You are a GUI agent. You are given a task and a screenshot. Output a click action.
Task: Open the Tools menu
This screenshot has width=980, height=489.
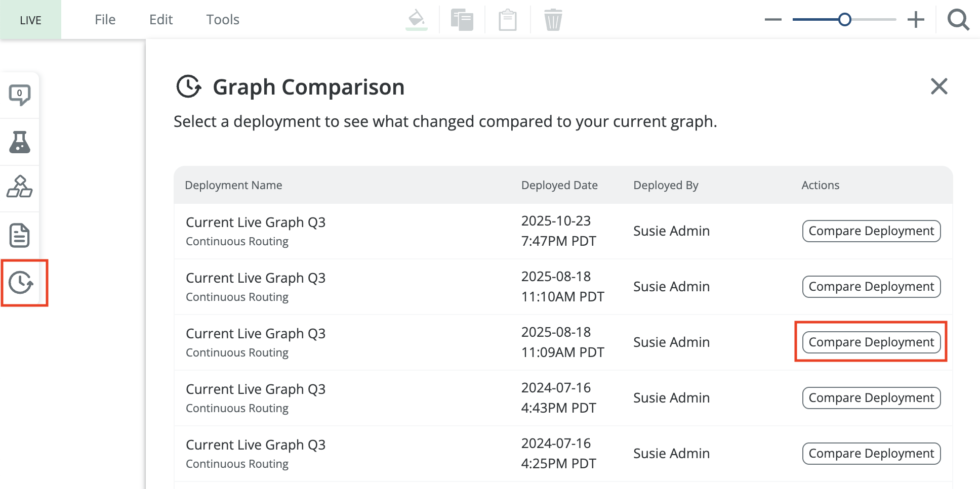pos(223,20)
